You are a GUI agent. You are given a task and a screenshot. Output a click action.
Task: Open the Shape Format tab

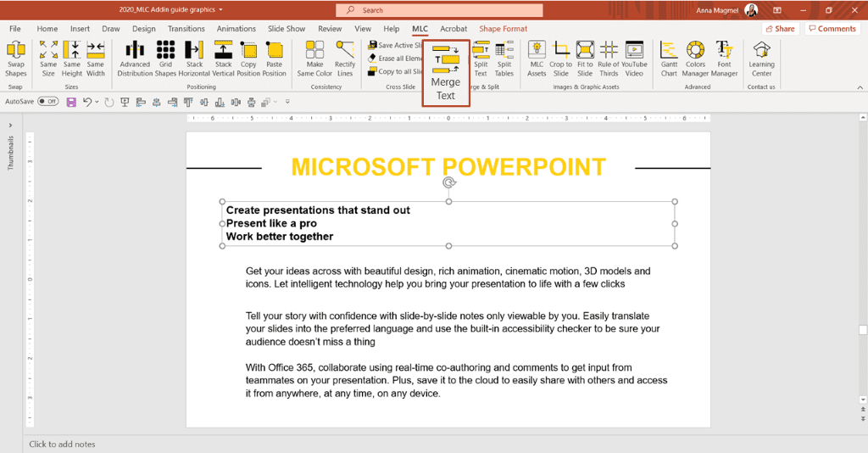[x=504, y=29]
